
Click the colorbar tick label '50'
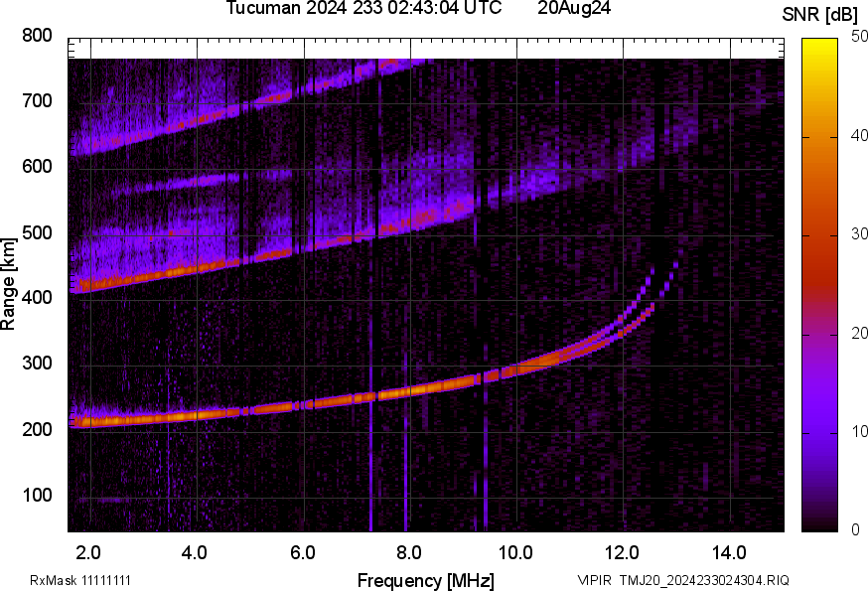[859, 37]
